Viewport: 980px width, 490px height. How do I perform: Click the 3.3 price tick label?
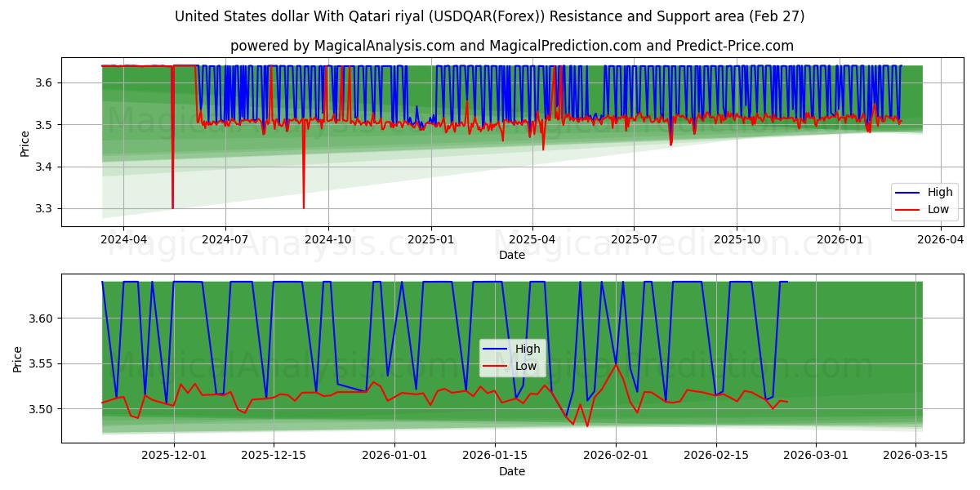pyautogui.click(x=46, y=209)
